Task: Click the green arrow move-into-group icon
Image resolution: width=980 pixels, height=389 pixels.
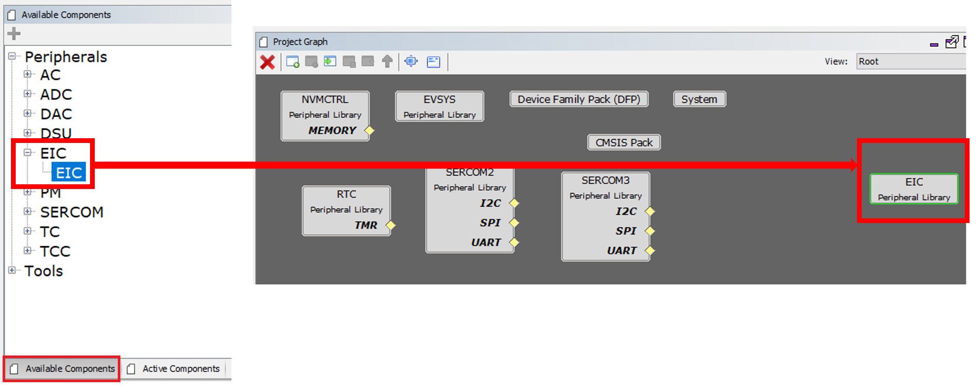Action: click(330, 62)
